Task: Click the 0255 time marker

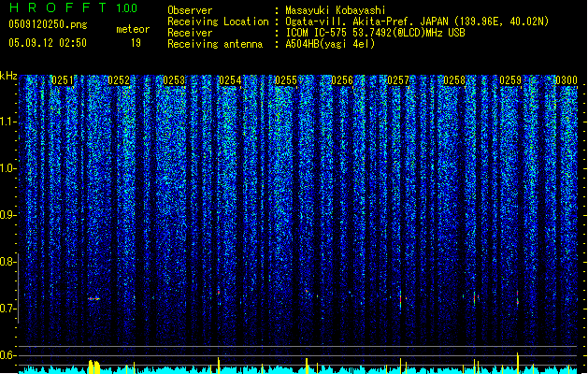Action: pos(286,80)
